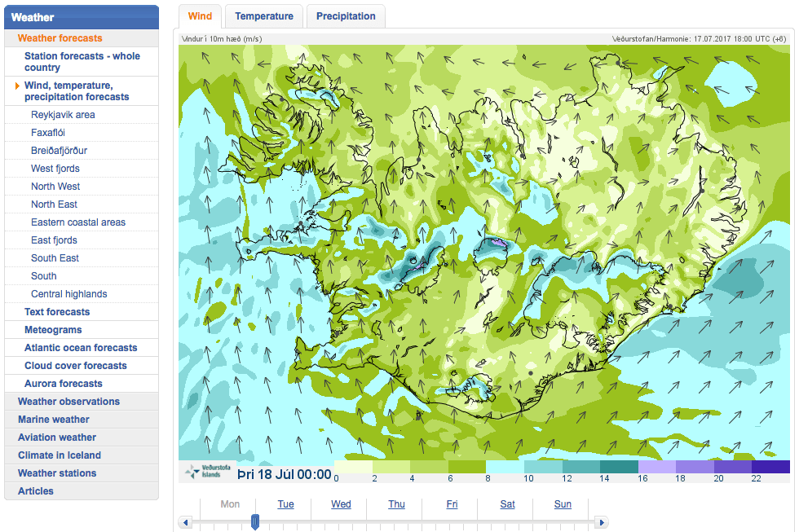Select the Wind tab
The height and width of the screenshot is (532, 799).
tap(200, 16)
